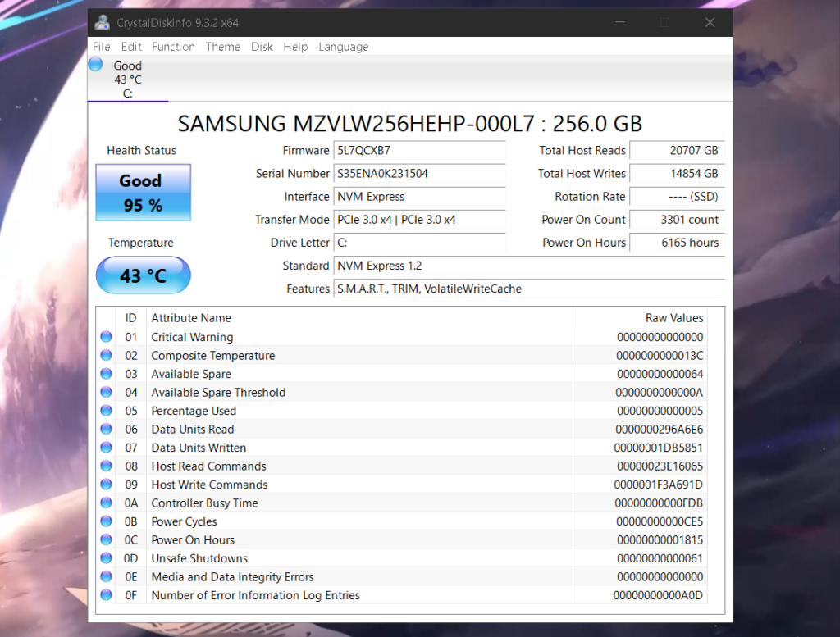
Task: Open the Disk menu
Action: click(x=262, y=47)
